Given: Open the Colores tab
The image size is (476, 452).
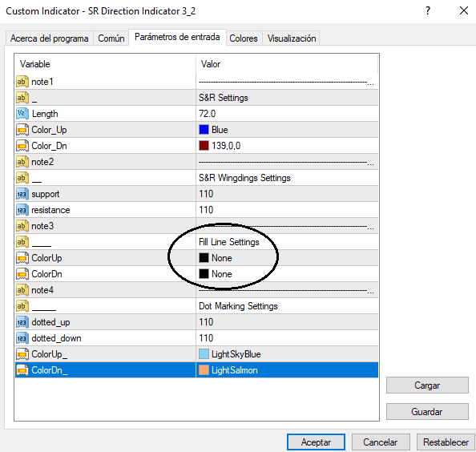Looking at the screenshot, I should click(244, 38).
